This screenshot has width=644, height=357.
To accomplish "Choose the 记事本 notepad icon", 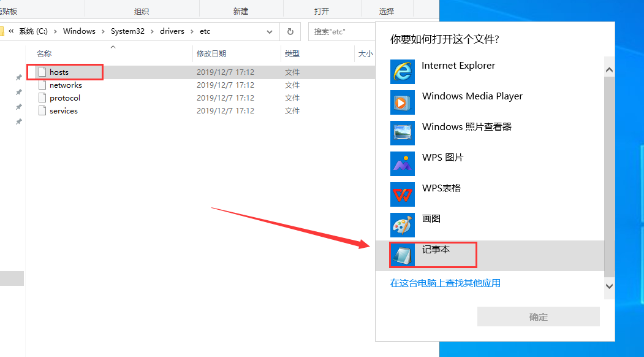I will (403, 255).
